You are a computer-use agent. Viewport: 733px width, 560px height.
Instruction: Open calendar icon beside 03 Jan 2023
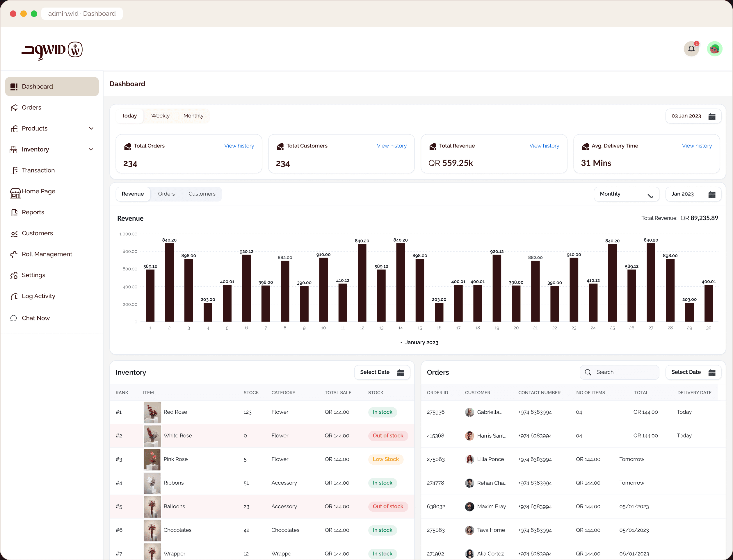pyautogui.click(x=712, y=116)
